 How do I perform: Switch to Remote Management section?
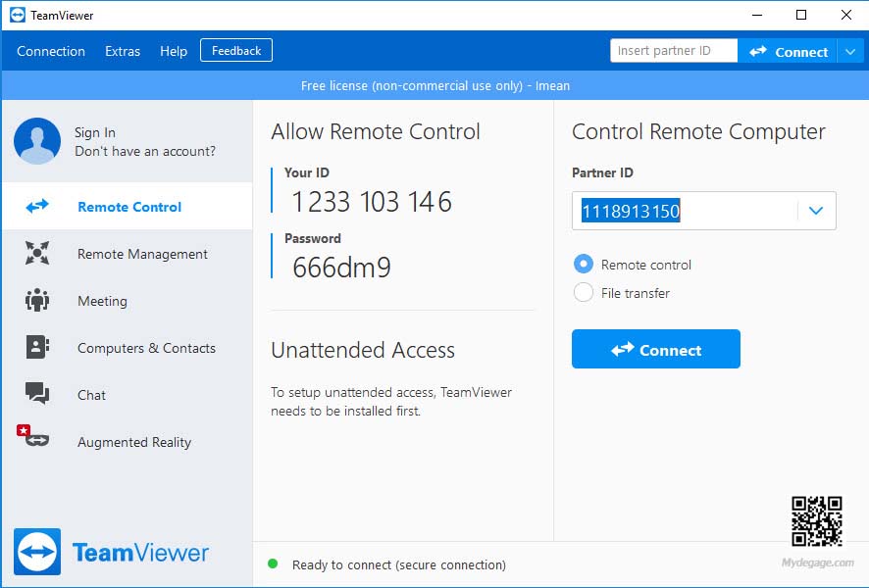[x=128, y=254]
